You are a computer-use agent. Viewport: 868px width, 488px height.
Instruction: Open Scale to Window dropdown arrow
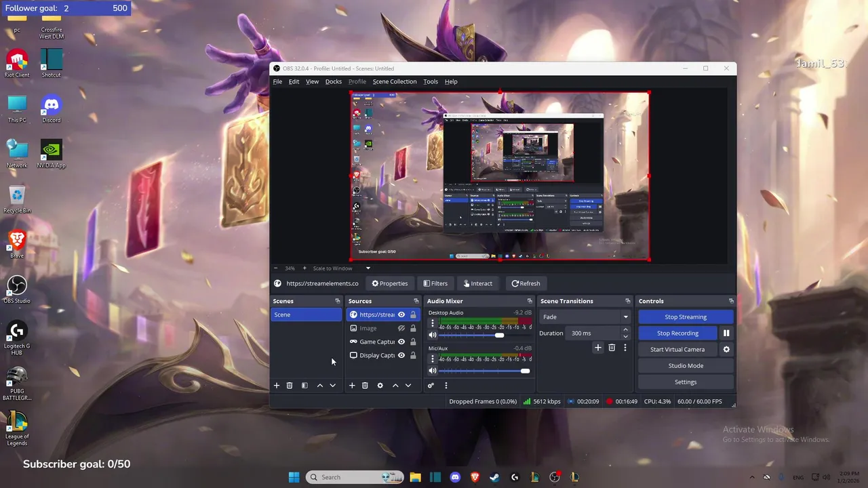point(368,268)
